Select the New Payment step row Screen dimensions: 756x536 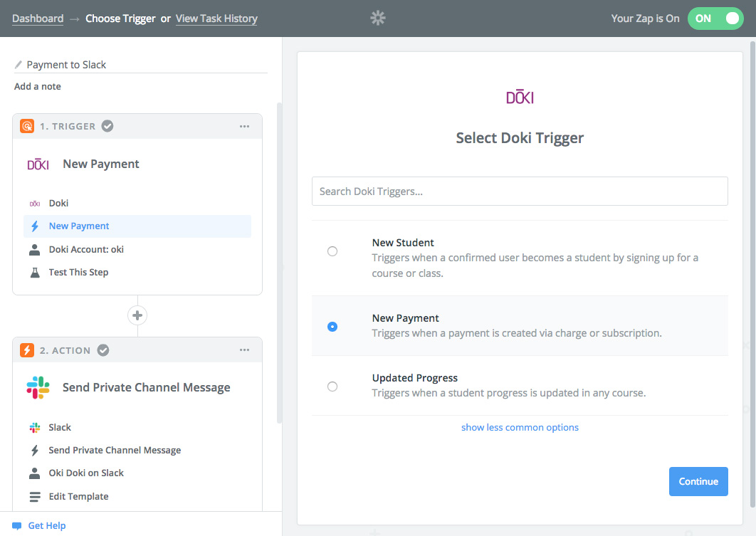coord(137,226)
